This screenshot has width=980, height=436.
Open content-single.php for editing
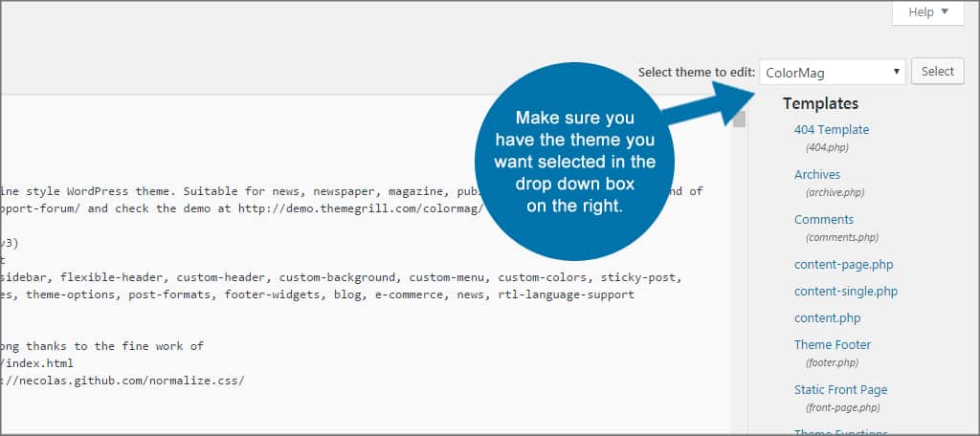(845, 291)
